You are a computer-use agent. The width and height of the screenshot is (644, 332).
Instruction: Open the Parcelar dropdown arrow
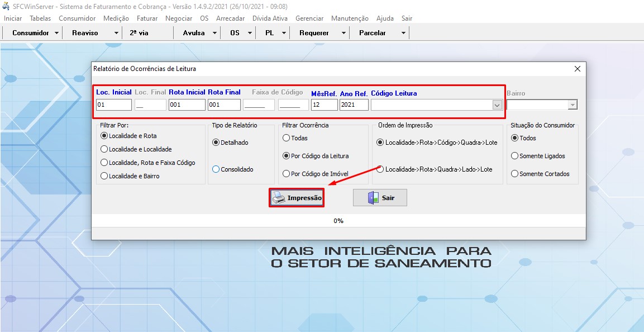(403, 32)
